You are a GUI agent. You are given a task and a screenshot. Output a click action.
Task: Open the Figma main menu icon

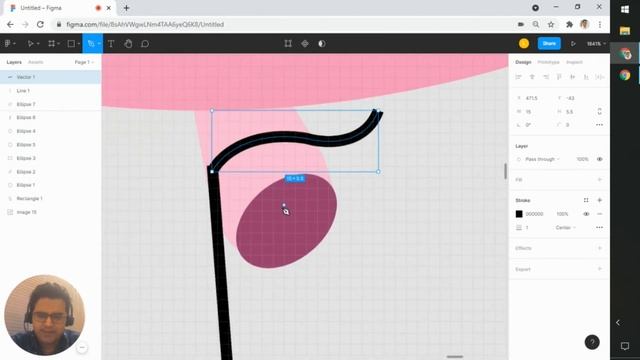[8, 44]
